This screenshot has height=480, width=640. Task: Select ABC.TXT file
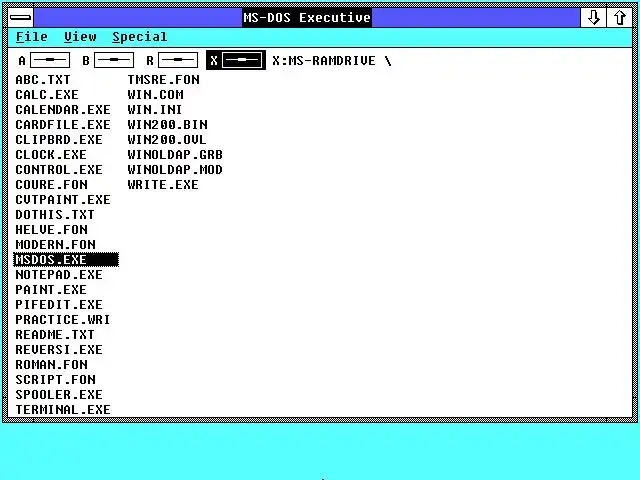(43, 80)
